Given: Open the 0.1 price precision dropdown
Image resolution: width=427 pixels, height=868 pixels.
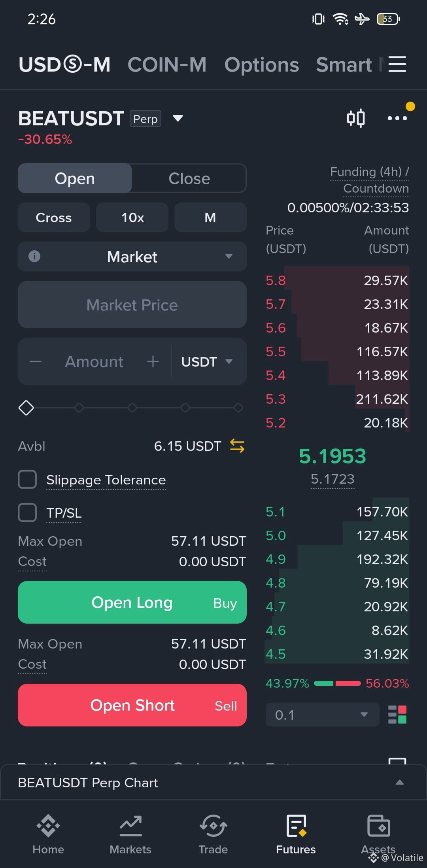Looking at the screenshot, I should (x=322, y=715).
